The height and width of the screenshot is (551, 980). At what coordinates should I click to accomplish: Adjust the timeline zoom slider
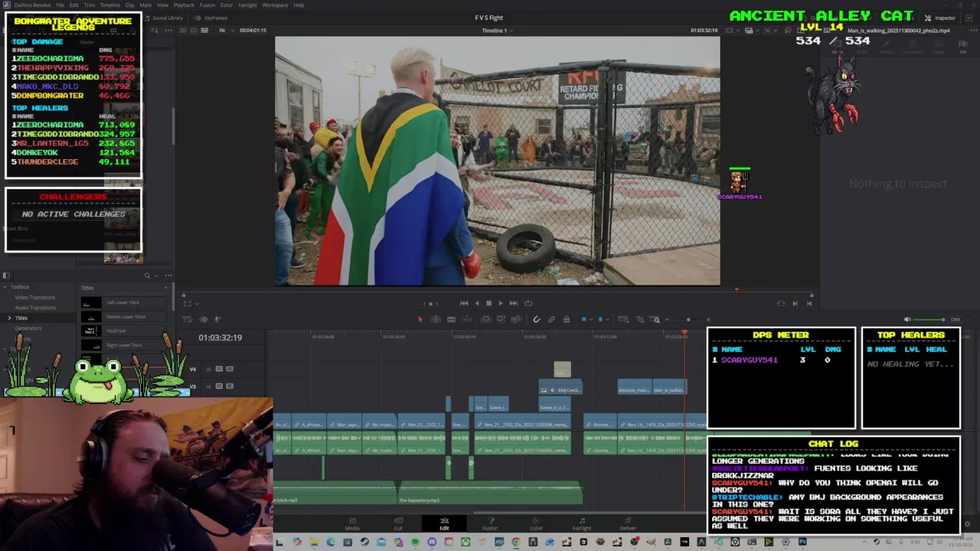click(688, 319)
